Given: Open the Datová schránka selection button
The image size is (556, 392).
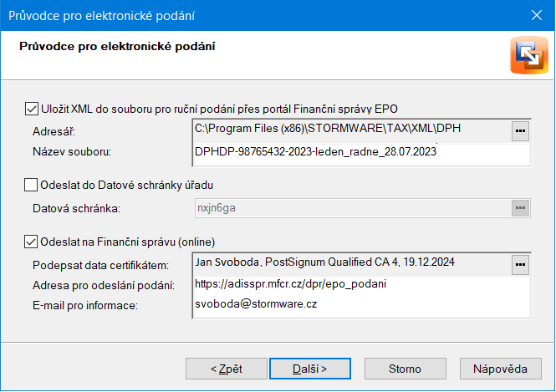Looking at the screenshot, I should click(520, 207).
